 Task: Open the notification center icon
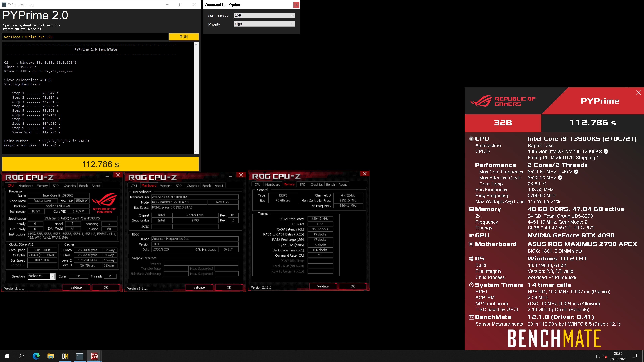pyautogui.click(x=634, y=356)
